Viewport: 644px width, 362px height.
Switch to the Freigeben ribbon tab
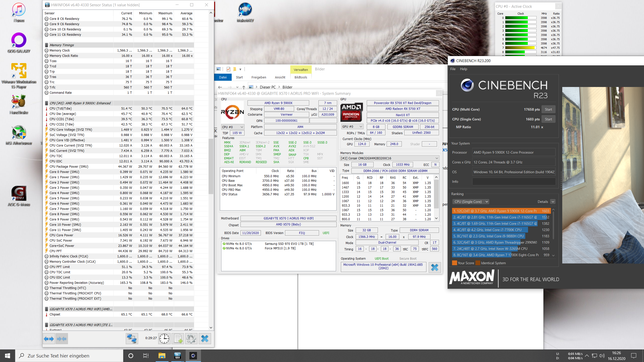pyautogui.click(x=259, y=77)
